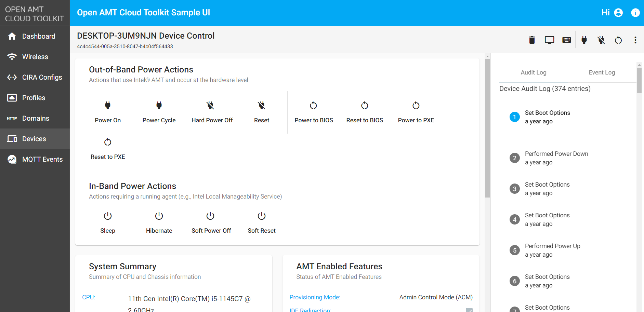644x312 pixels.
Task: Delete device using trash icon
Action: pos(532,40)
